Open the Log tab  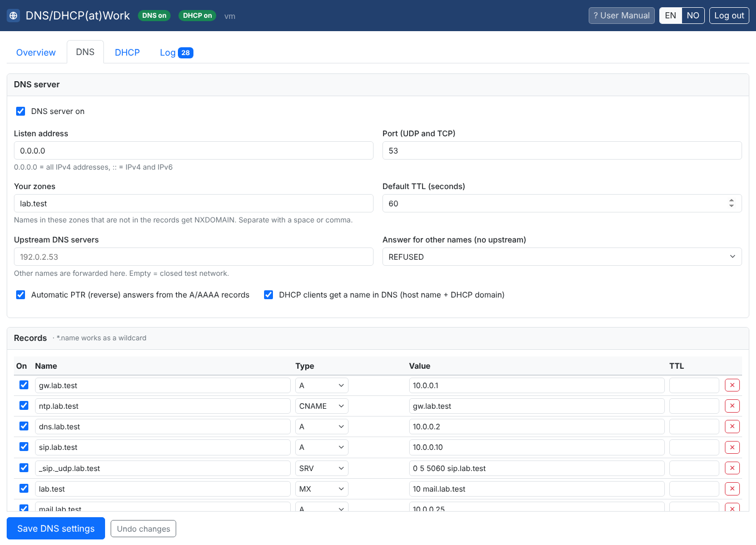[176, 52]
